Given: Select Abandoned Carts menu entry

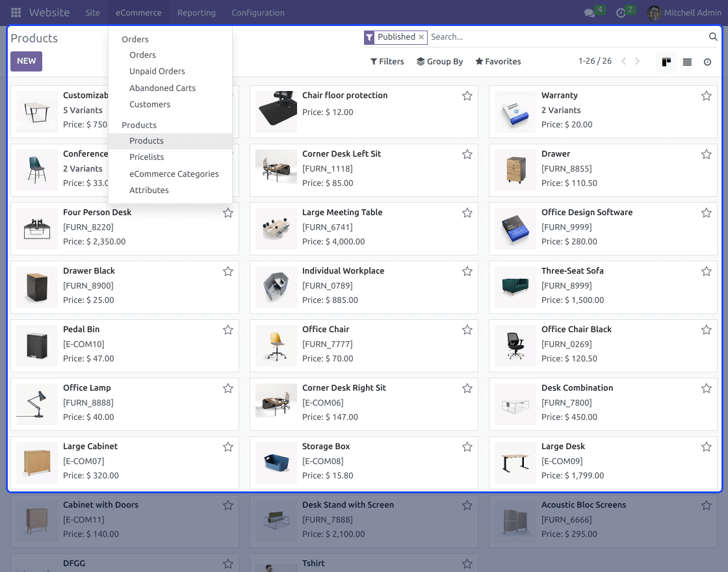Looking at the screenshot, I should (x=170, y=88).
